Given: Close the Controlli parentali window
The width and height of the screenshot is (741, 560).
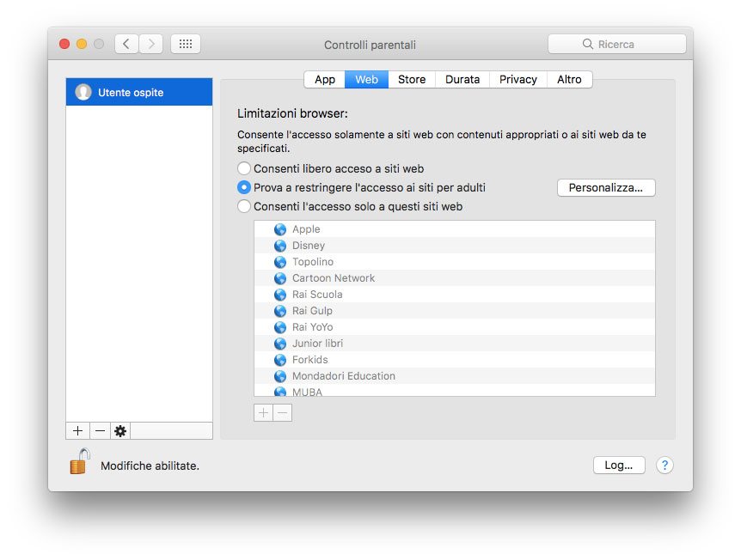Looking at the screenshot, I should pos(64,44).
